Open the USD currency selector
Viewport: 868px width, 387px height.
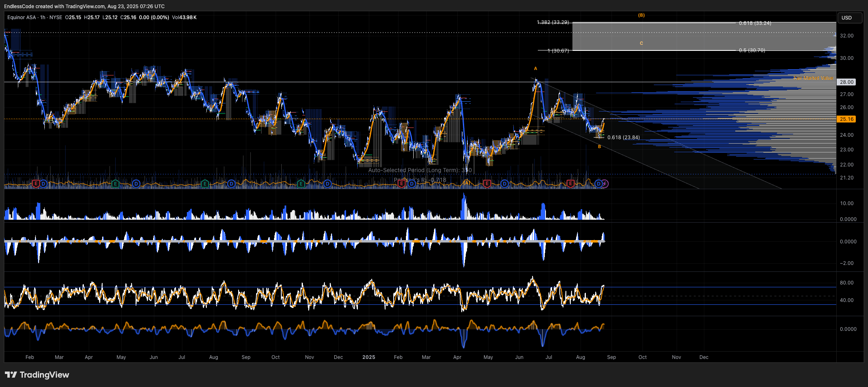[x=850, y=18]
